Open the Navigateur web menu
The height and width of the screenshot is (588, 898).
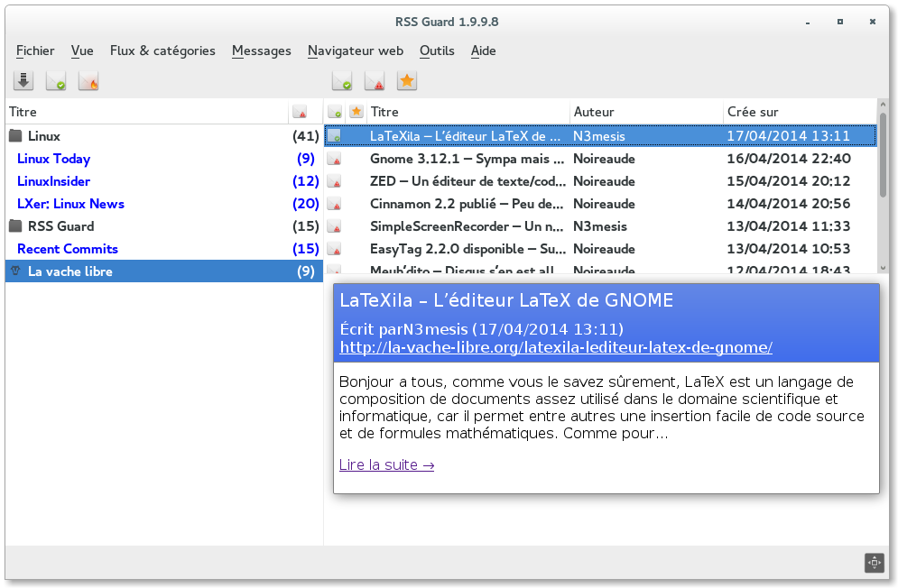pos(356,51)
